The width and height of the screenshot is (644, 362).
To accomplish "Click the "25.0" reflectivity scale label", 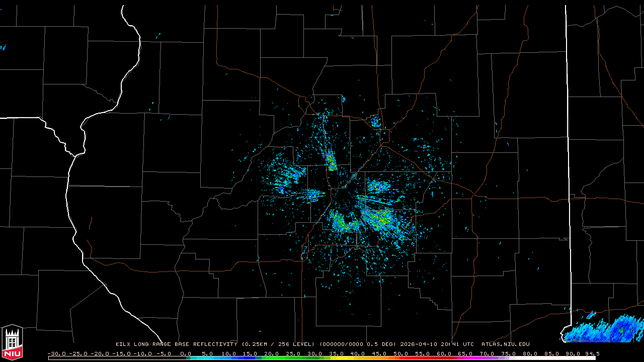I will pyautogui.click(x=294, y=354).
